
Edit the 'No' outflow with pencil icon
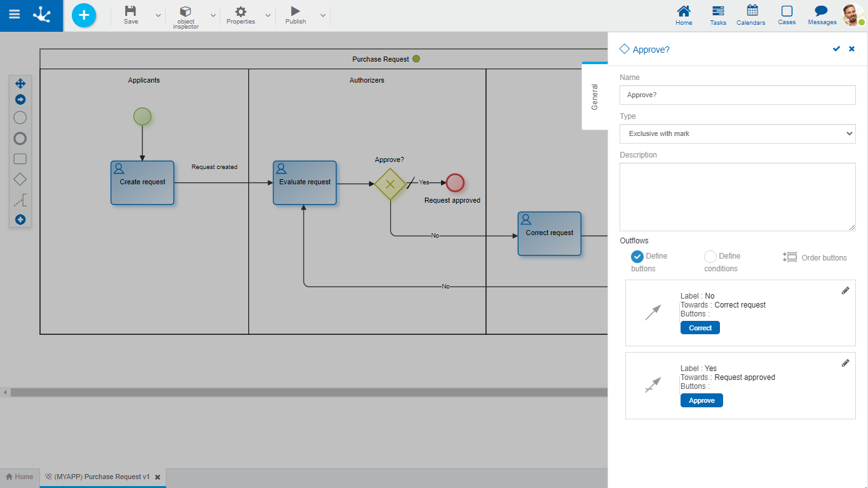845,290
